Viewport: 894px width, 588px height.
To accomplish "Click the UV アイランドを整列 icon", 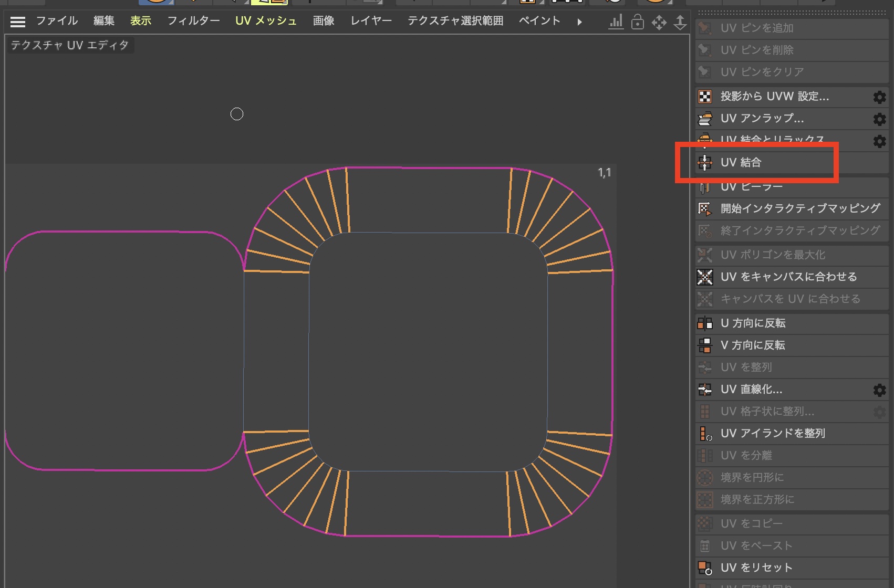I will (704, 434).
